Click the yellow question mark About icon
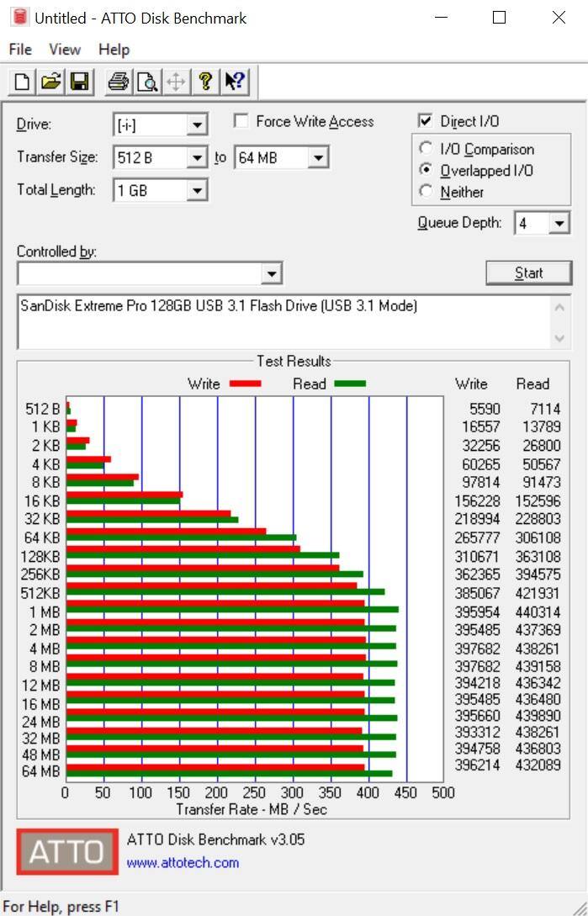The height and width of the screenshot is (916, 588). tap(204, 82)
